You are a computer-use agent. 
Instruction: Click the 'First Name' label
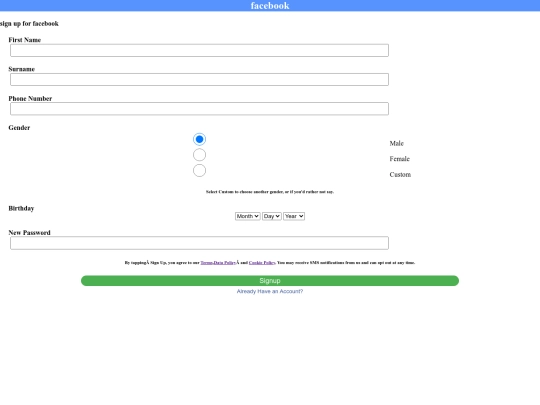(x=24, y=40)
